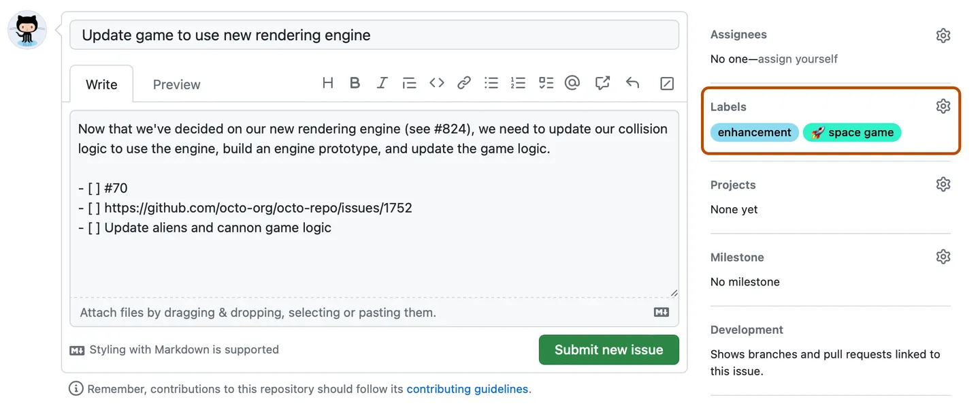Mention a user with the @ icon
Image resolution: width=980 pixels, height=406 pixels.
click(572, 83)
